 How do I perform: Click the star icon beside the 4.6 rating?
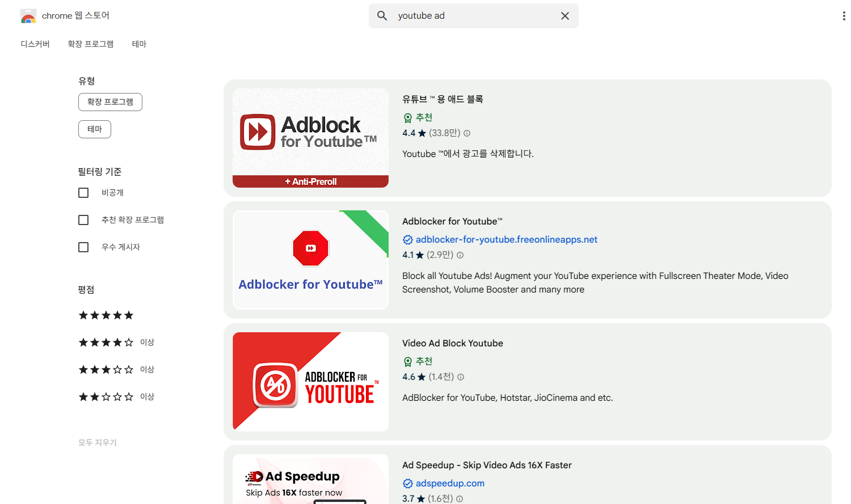[422, 377]
